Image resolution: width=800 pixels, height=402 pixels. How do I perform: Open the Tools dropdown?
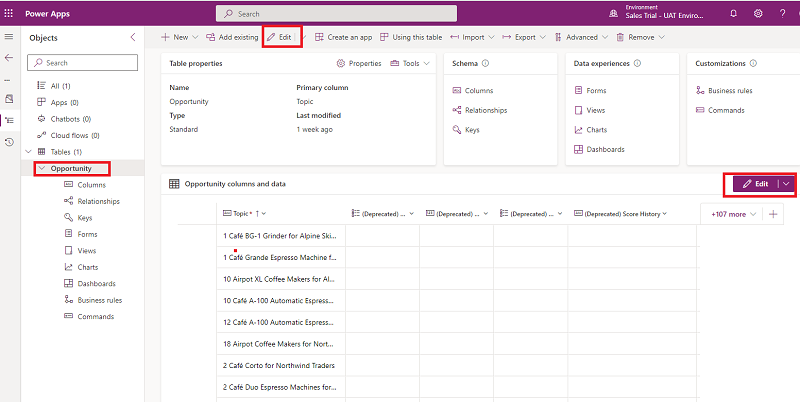click(x=410, y=63)
